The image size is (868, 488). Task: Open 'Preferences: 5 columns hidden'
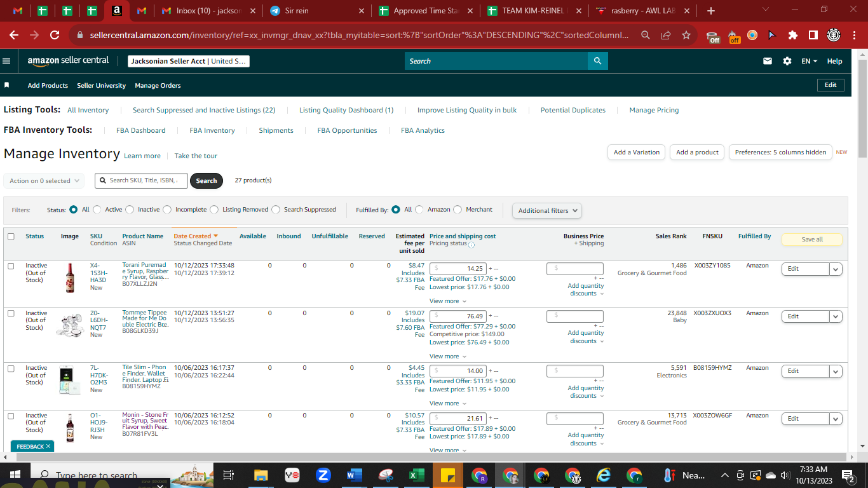pos(780,152)
